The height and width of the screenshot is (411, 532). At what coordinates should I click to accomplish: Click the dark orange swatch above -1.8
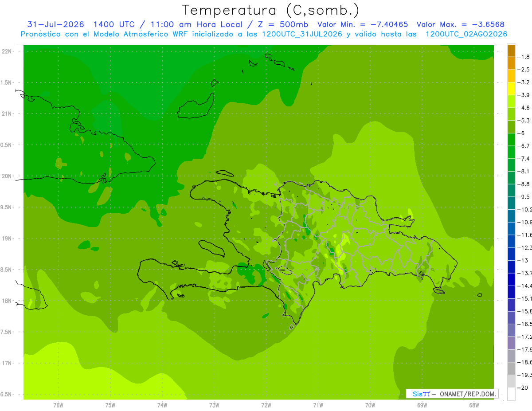point(511,51)
